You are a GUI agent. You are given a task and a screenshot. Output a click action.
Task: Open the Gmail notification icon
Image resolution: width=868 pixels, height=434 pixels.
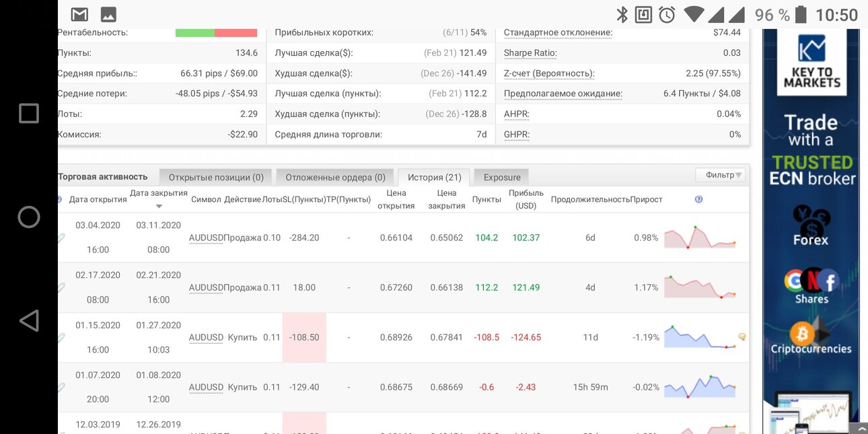tap(79, 14)
